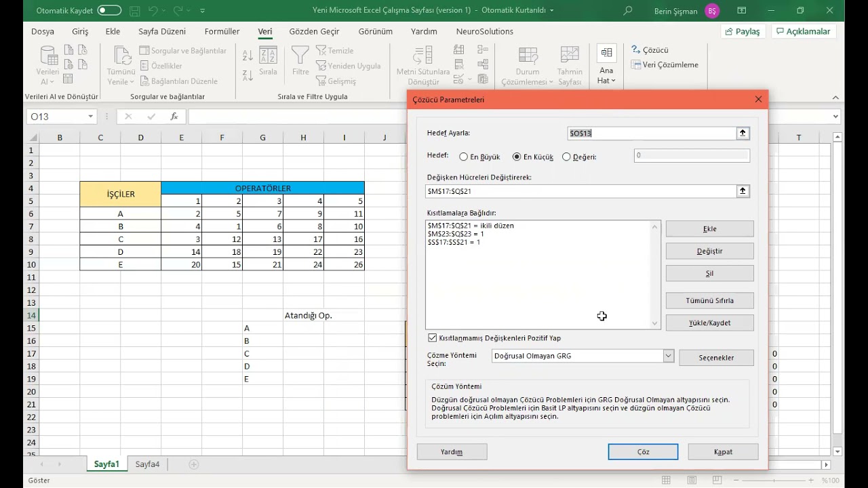Click the Yükle/Kaydet button

coord(709,323)
